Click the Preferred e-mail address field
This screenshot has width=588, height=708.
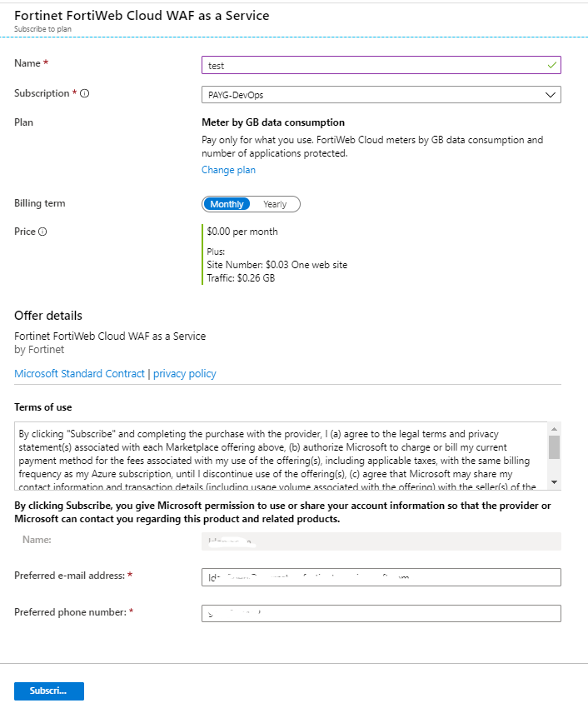381,576
